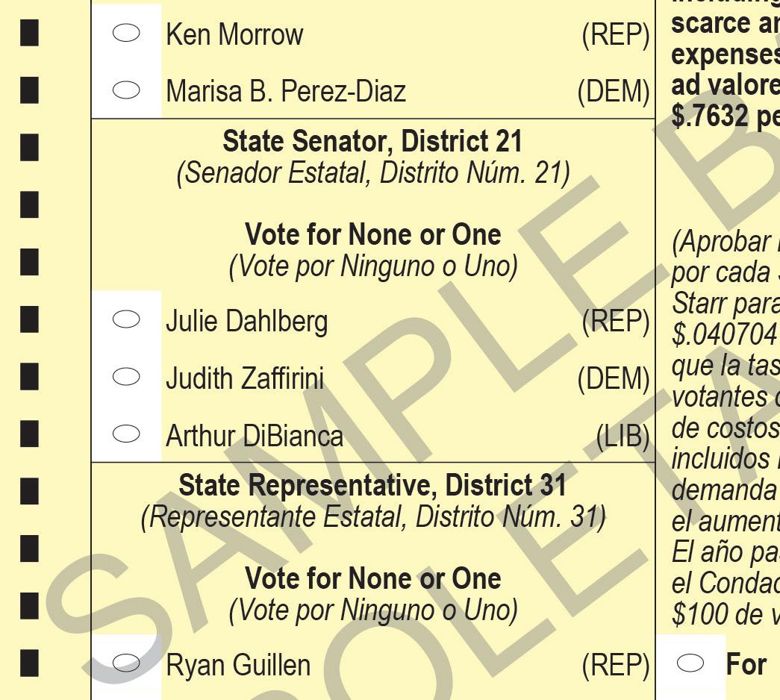Screen dimensions: 780x700
Task: Click the (DEM) label beside Marisa B. Perez-Diaz
Action: [x=613, y=92]
